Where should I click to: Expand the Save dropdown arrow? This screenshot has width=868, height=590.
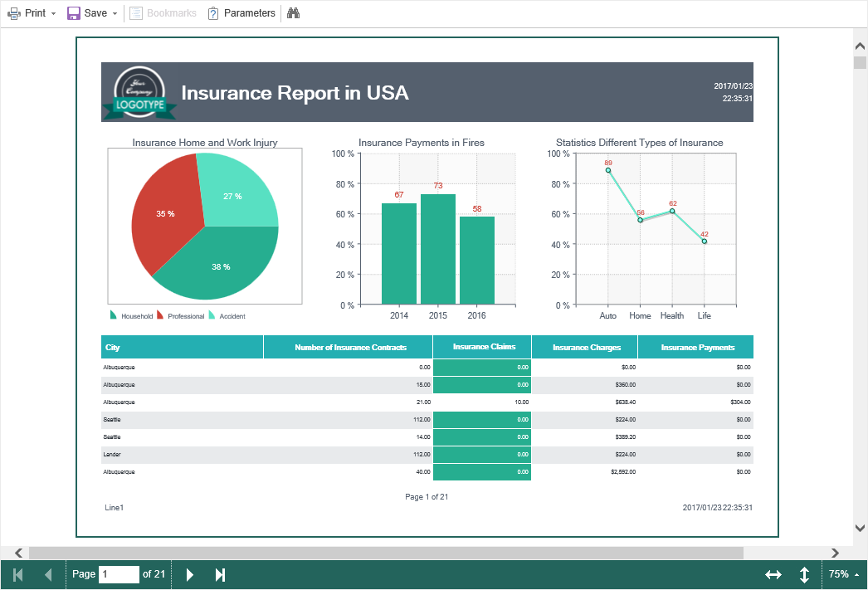pyautogui.click(x=115, y=14)
